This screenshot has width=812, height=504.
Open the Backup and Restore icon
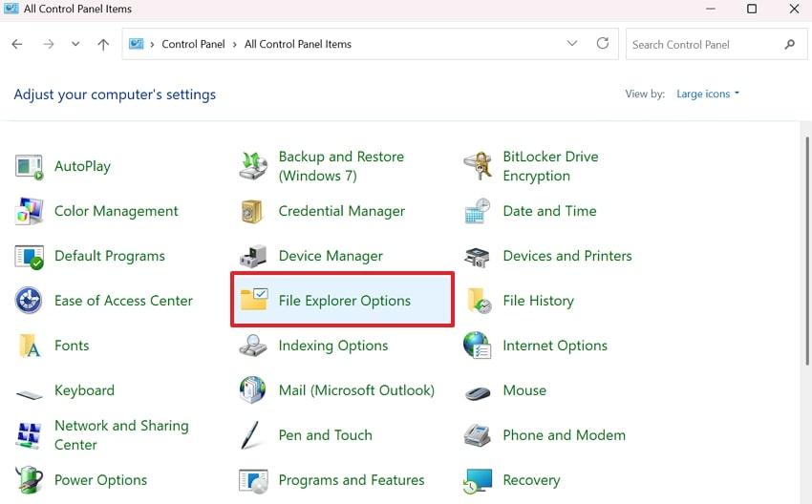pos(253,166)
